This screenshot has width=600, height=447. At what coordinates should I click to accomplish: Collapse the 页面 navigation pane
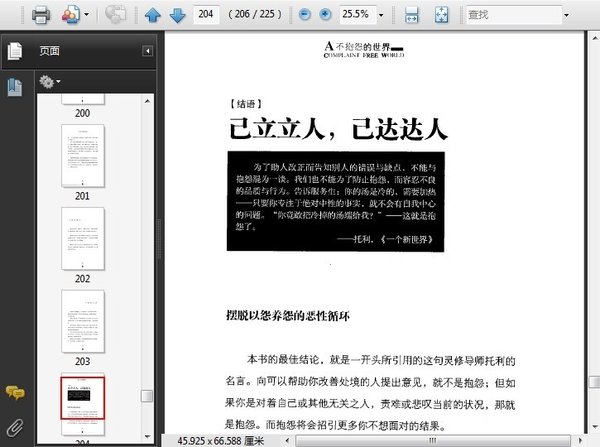(x=147, y=51)
